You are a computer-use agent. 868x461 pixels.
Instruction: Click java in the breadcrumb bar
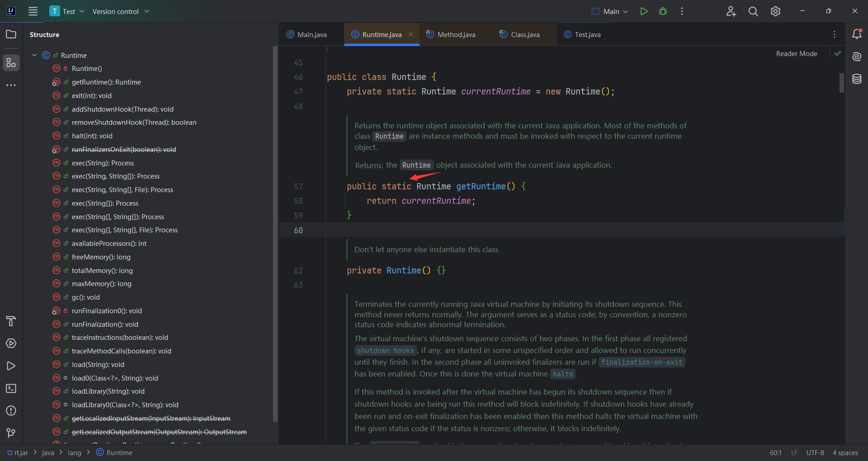point(48,452)
